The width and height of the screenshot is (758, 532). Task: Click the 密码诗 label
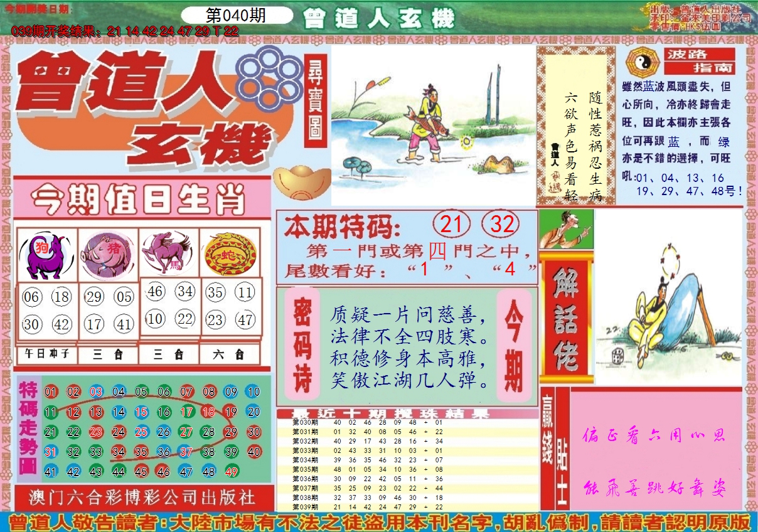[303, 345]
